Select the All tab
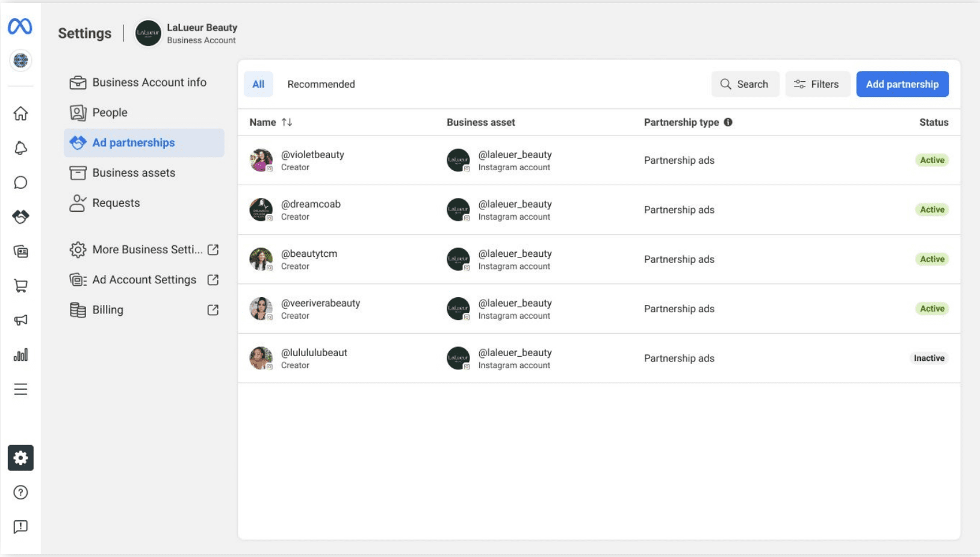This screenshot has height=557, width=980. [x=258, y=84]
